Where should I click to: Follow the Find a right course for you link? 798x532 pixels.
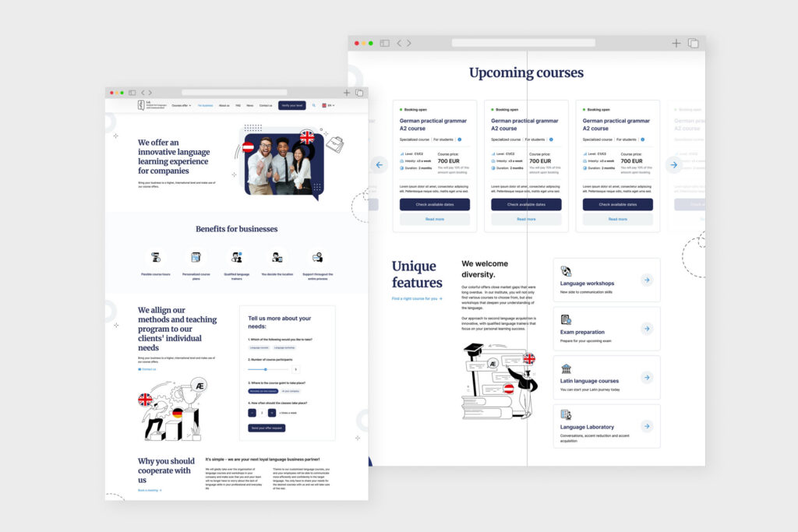pos(417,298)
